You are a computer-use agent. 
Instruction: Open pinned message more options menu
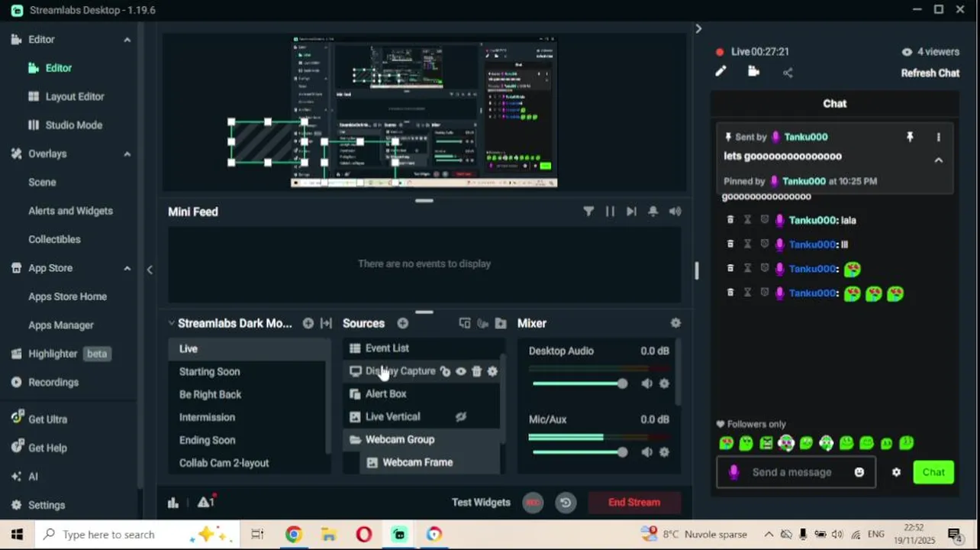coord(939,137)
